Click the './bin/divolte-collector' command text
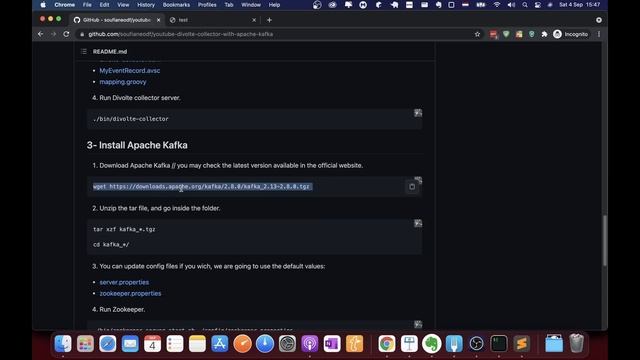Image resolution: width=640 pixels, height=360 pixels. coord(131,119)
